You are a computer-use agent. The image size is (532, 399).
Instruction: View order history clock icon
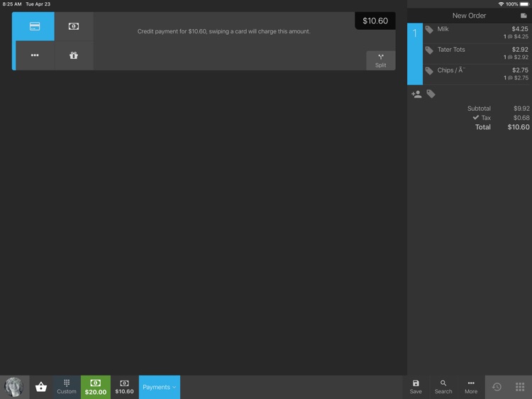pos(497,387)
